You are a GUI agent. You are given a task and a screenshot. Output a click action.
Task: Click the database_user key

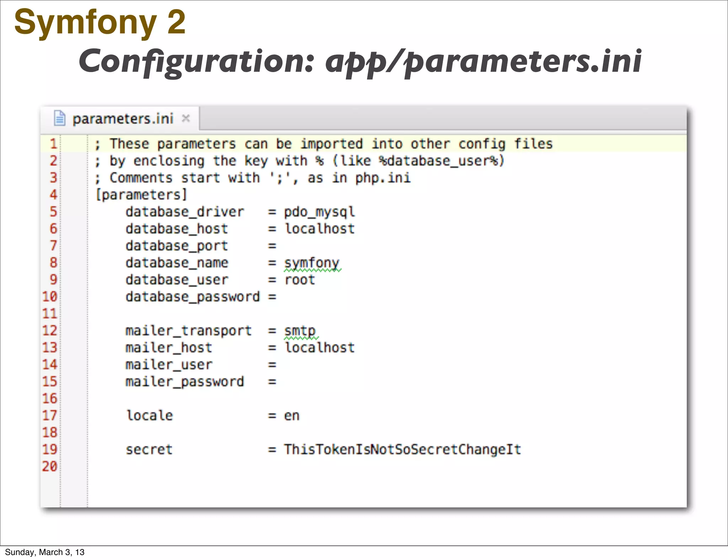tap(177, 280)
